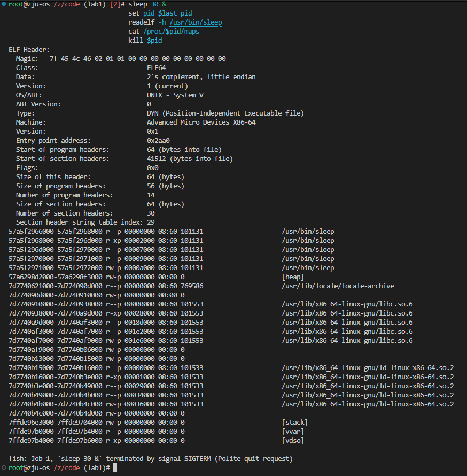Click '2's complement, little endian' data value
This screenshot has height=476, width=467.
tap(201, 77)
